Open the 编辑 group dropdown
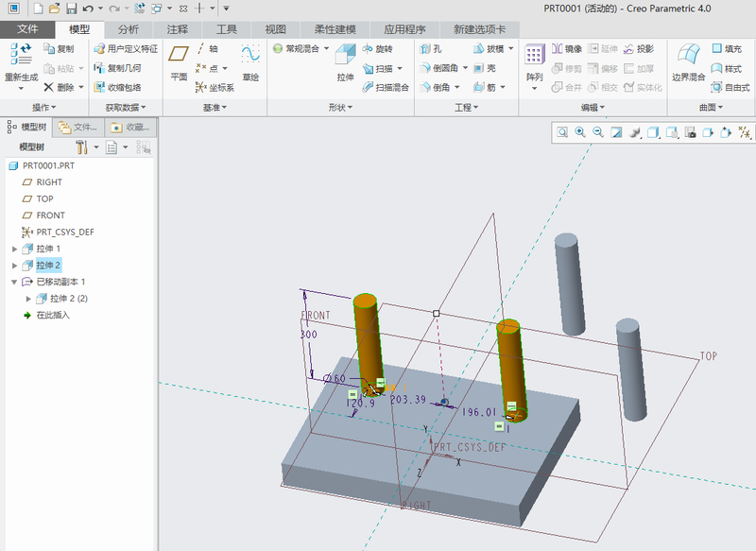This screenshot has height=551, width=756. tap(593, 108)
